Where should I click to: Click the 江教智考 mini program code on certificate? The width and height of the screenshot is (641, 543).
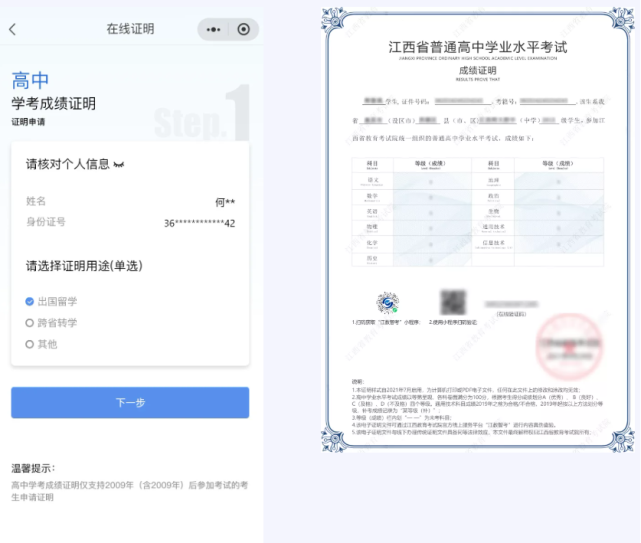388,303
